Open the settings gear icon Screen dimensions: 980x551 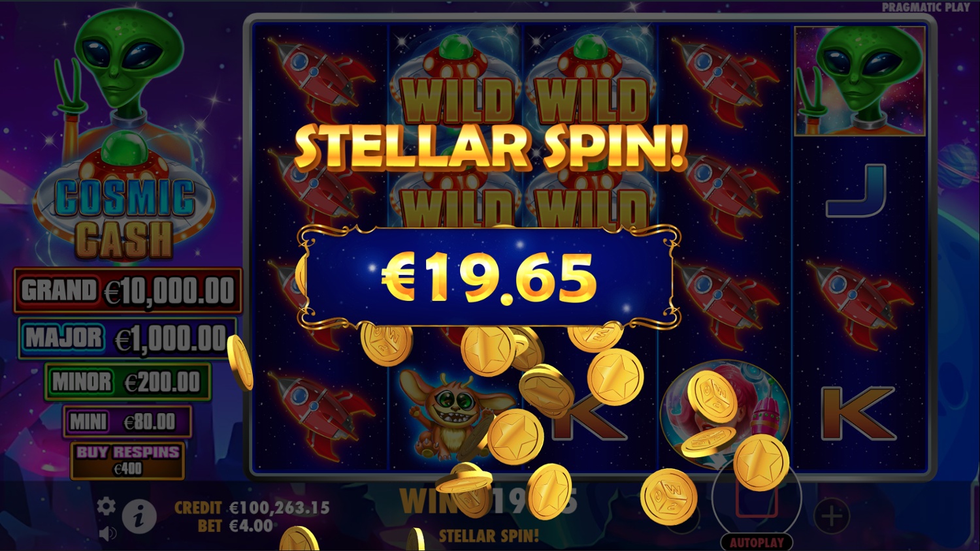coord(106,506)
